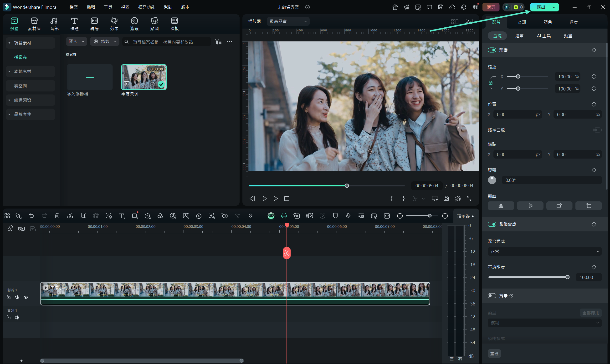Viewport: 610px width, 364px height.
Task: Hide 影片 1 track with eye icon
Action: (x=26, y=297)
